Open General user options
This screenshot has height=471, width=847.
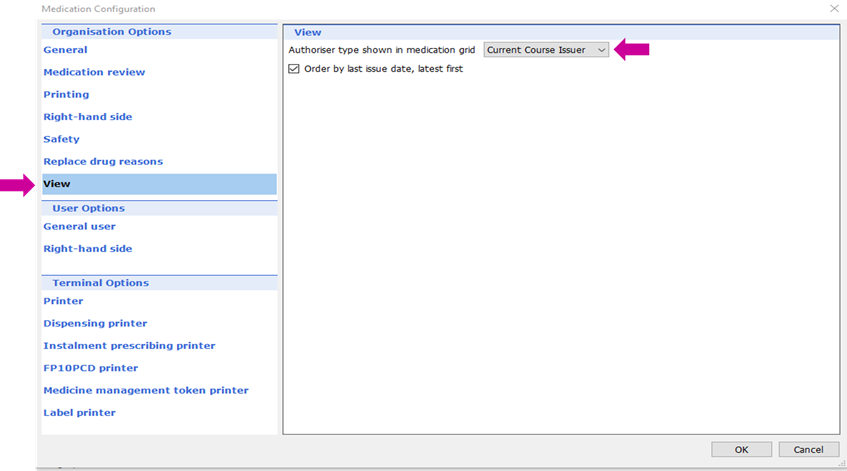[79, 227]
